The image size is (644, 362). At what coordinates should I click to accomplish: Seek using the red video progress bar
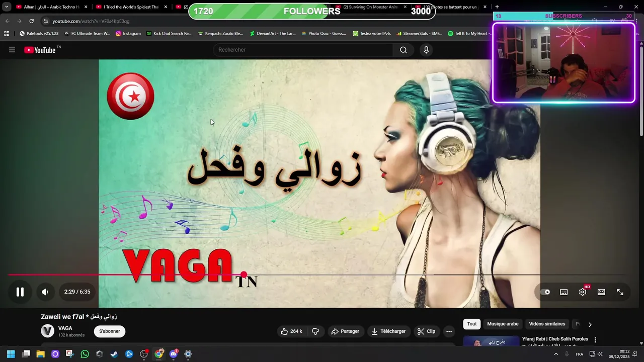point(317,275)
